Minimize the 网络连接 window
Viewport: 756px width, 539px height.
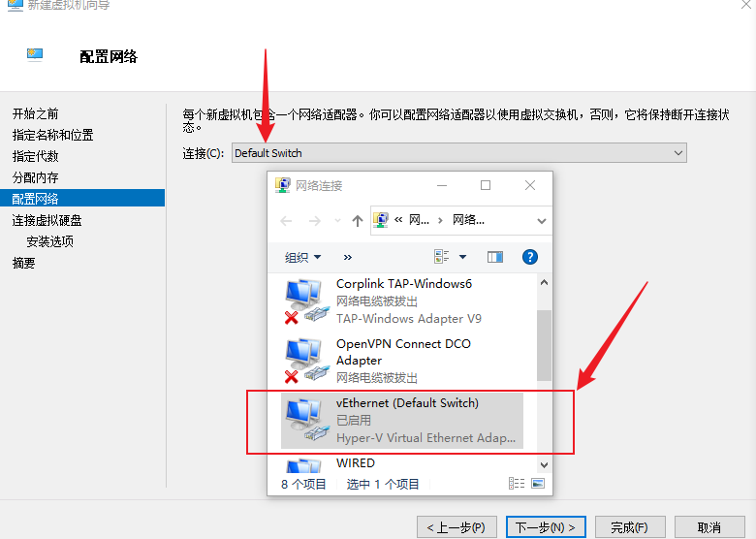pos(442,185)
